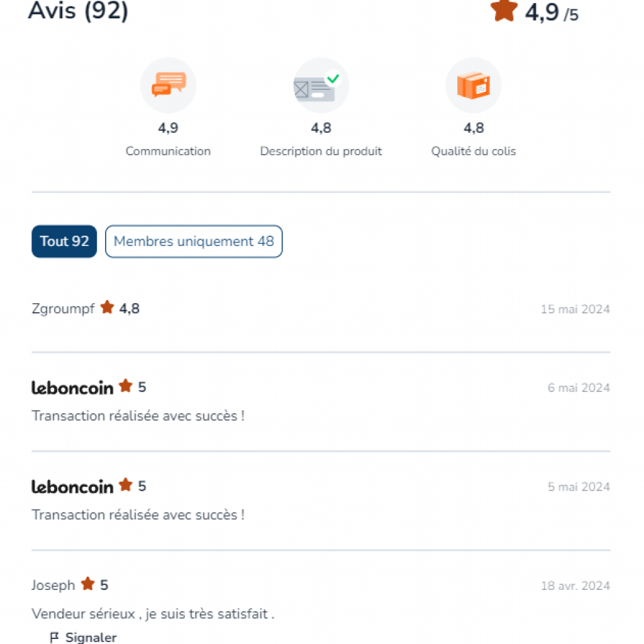Click the leboncoin logo on 5 mai review
The height and width of the screenshot is (644, 644).
point(72,486)
